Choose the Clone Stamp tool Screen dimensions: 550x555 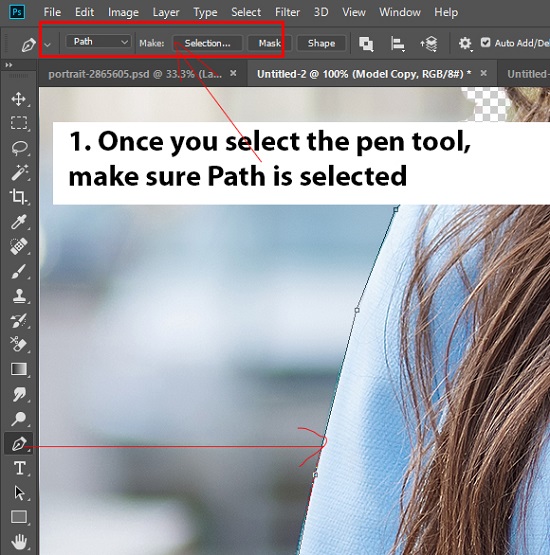[18, 296]
